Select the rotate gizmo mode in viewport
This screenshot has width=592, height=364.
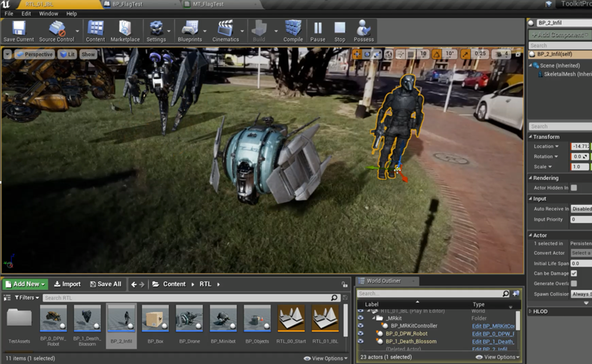point(367,54)
